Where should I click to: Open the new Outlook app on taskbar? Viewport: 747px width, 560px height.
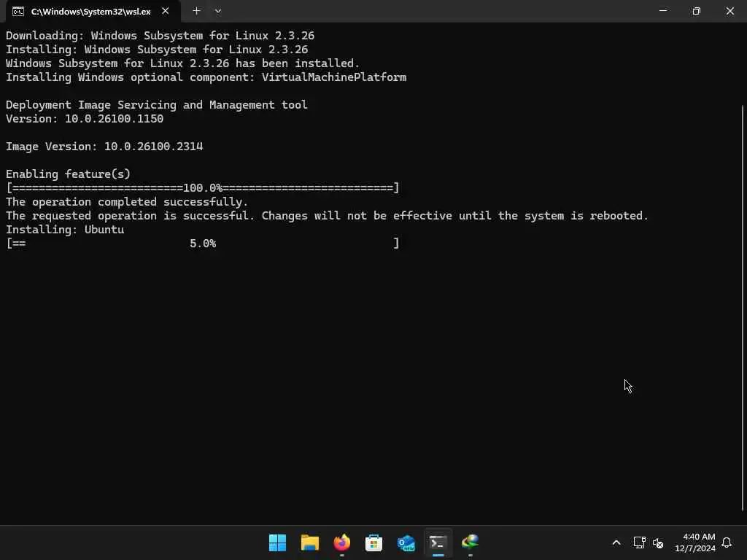coord(406,542)
